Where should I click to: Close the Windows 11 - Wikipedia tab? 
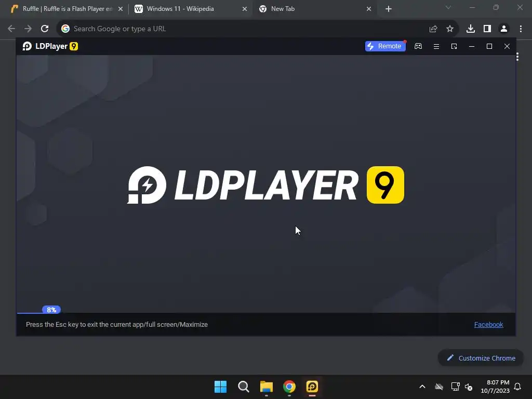pyautogui.click(x=245, y=9)
